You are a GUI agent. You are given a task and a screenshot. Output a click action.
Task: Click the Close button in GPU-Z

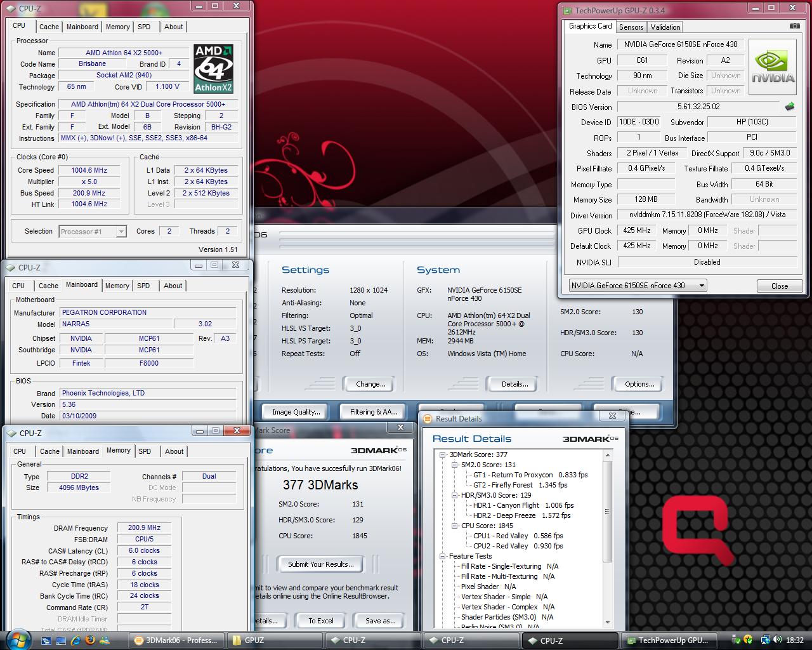pos(780,286)
